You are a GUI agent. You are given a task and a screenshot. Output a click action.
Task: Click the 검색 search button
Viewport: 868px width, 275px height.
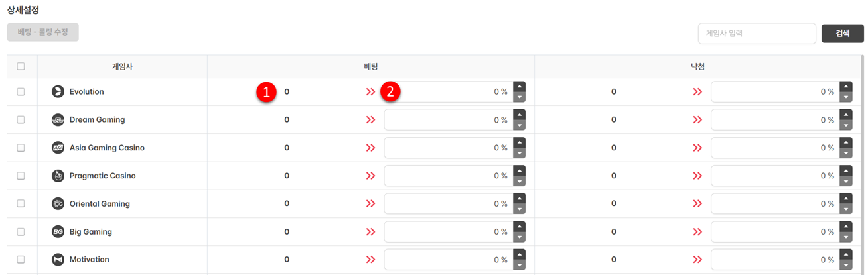842,33
